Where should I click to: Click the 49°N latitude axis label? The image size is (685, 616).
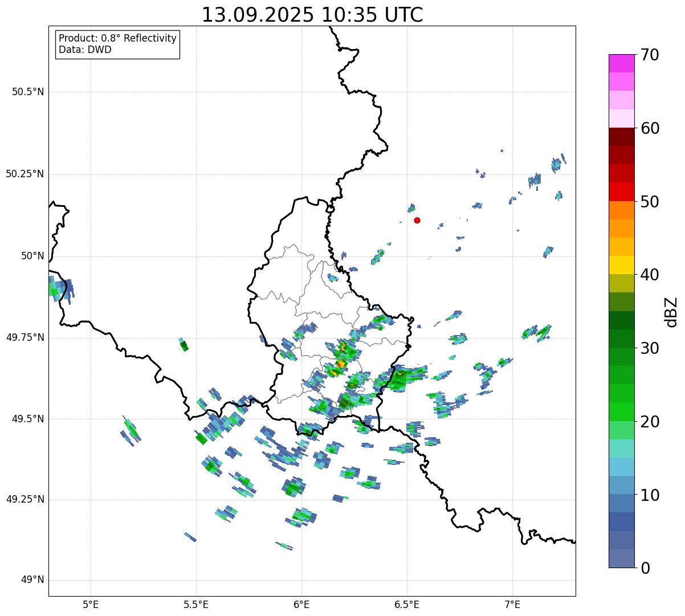(32, 580)
